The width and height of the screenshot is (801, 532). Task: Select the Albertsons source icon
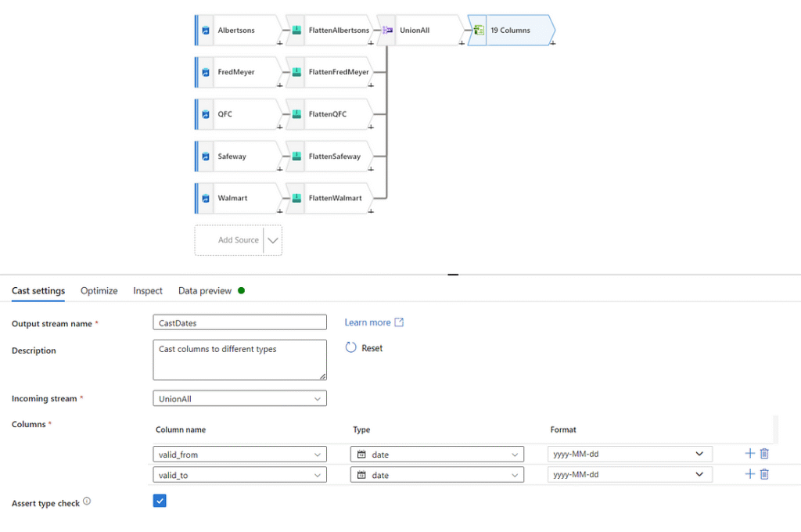pyautogui.click(x=206, y=31)
